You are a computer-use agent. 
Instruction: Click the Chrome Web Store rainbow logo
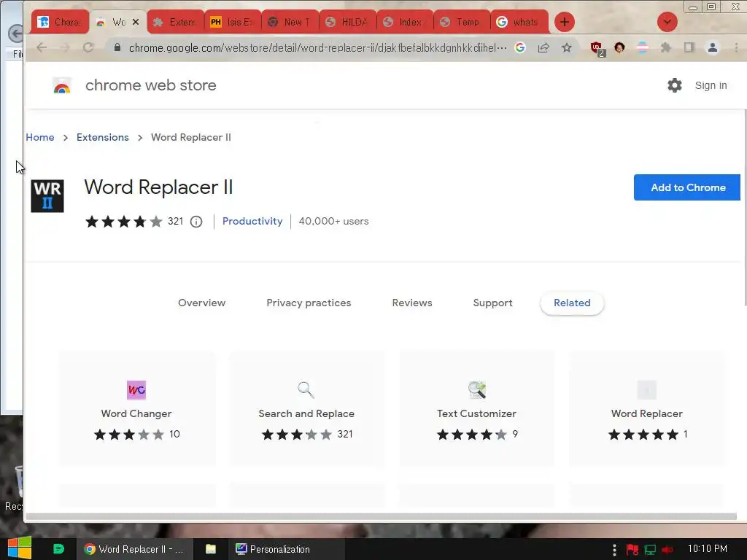(x=62, y=86)
